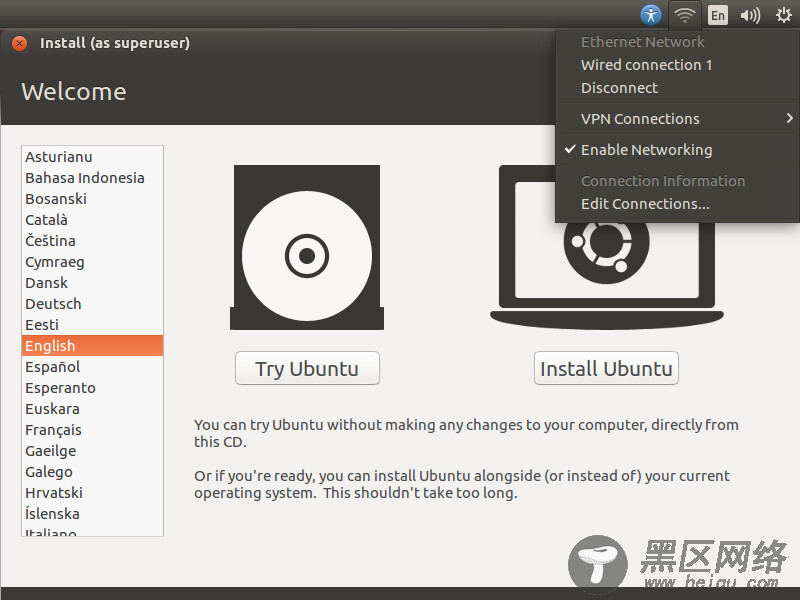Select Asturianu language
This screenshot has width=800, height=600.
click(x=92, y=157)
